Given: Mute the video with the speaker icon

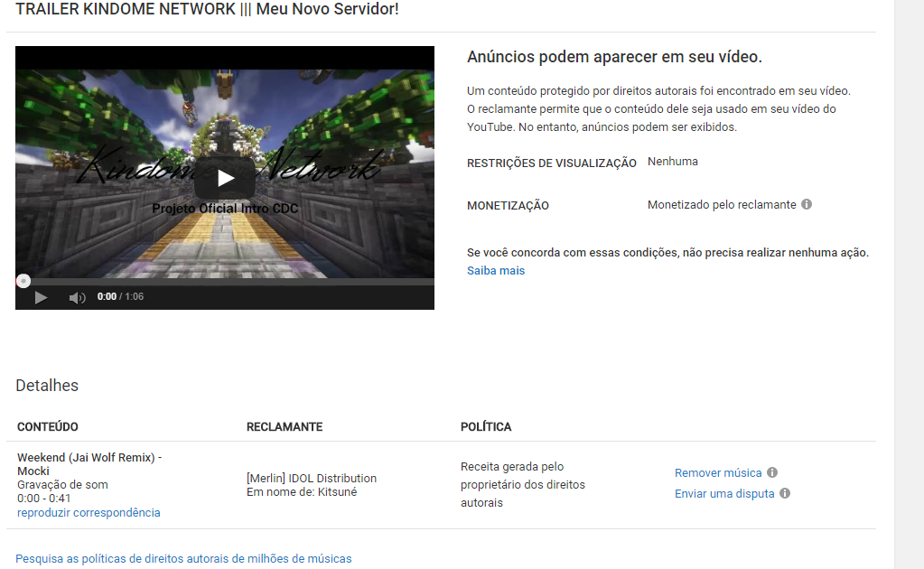Looking at the screenshot, I should pyautogui.click(x=77, y=297).
